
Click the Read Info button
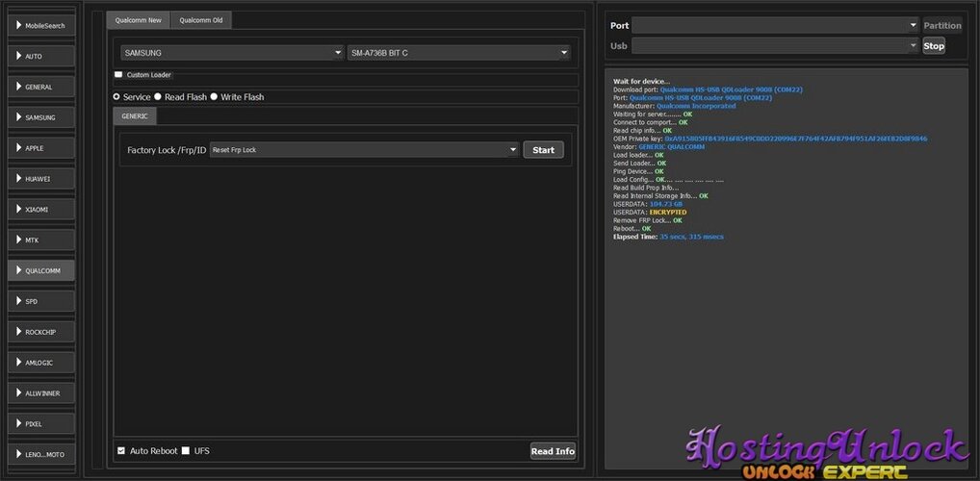click(x=553, y=451)
